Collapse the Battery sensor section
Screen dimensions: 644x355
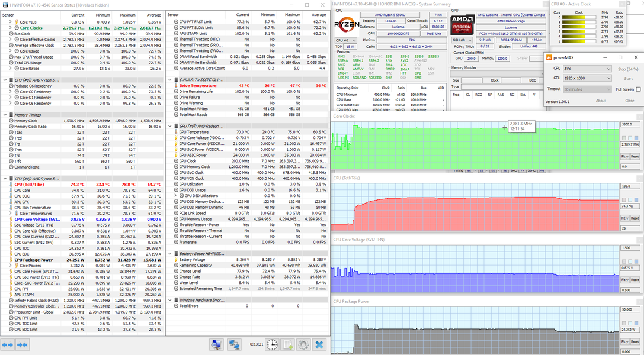(170, 254)
